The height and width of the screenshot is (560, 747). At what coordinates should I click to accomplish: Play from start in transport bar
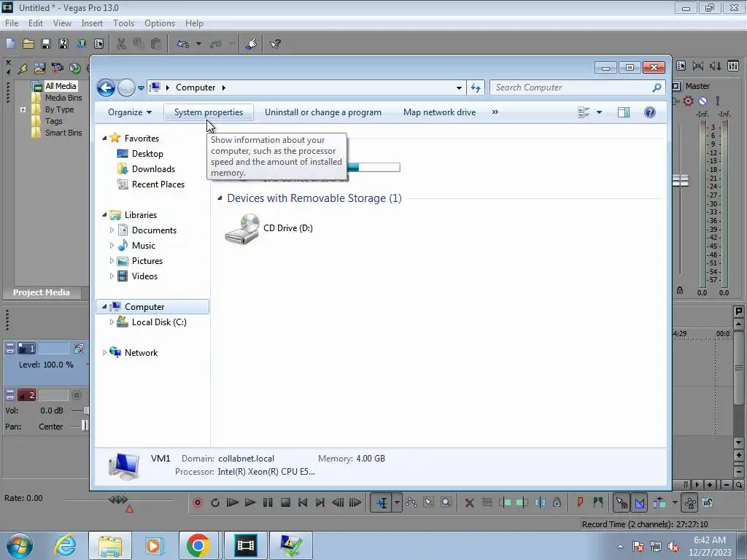point(233,502)
